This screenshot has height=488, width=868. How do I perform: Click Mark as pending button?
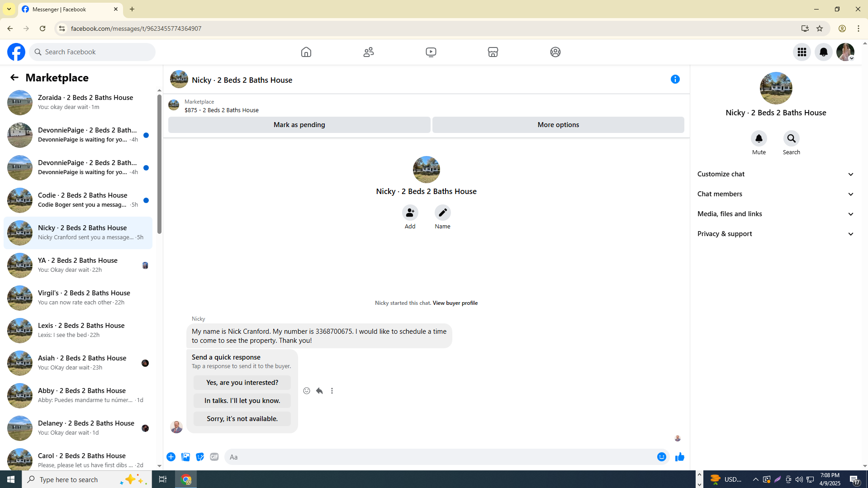[299, 125]
